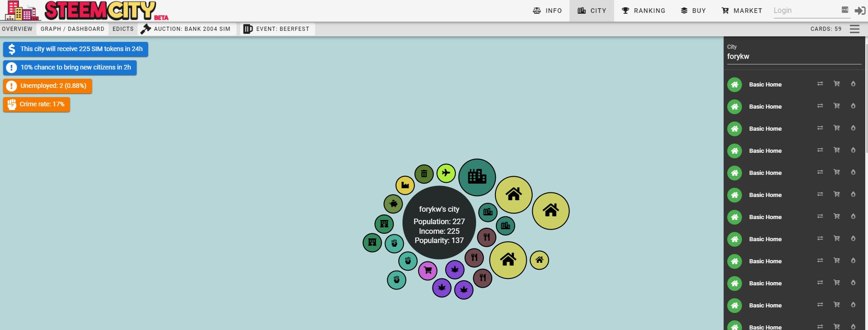Click the factory bubble in city graph

[x=405, y=185]
